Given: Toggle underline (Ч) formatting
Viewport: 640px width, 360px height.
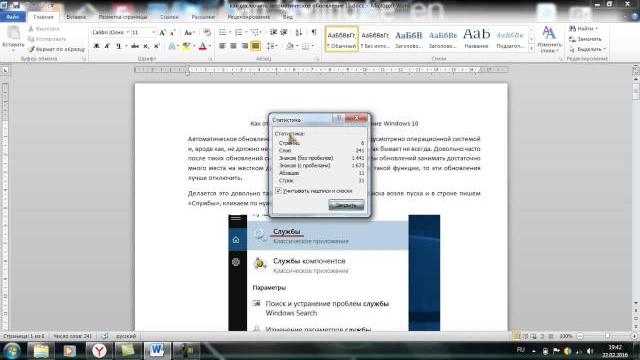Looking at the screenshot, I should tap(118, 46).
